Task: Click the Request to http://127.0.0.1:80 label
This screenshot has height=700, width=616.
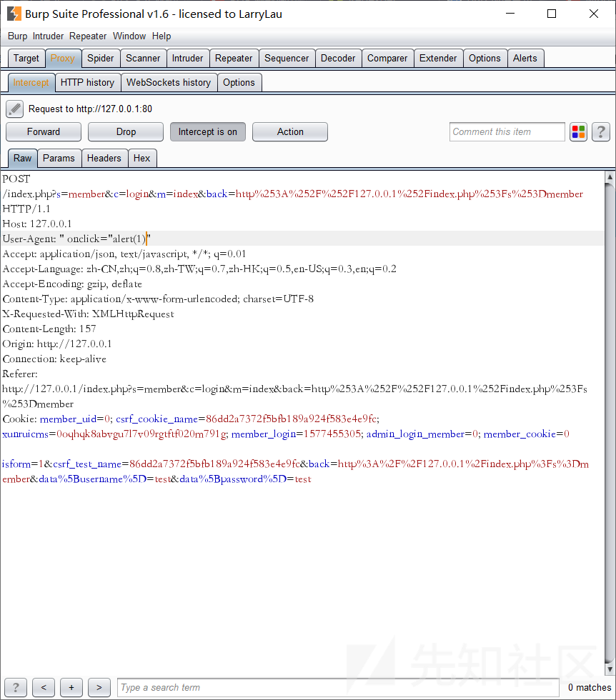Action: point(90,109)
